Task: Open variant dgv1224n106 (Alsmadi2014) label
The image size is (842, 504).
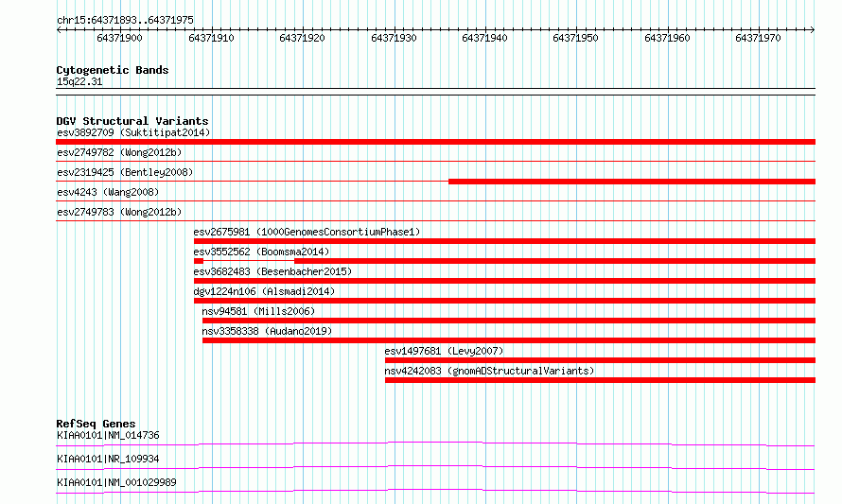Action: (264, 291)
